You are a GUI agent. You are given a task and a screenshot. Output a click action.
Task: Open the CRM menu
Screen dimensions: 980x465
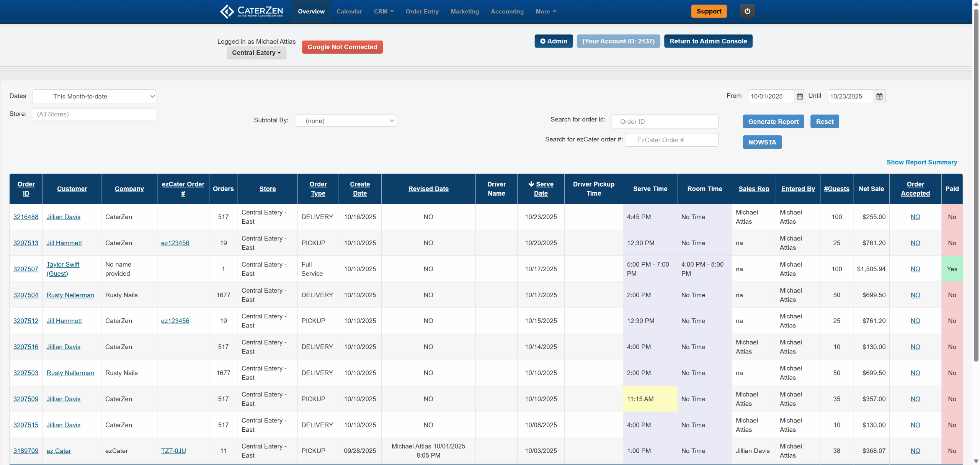click(384, 11)
